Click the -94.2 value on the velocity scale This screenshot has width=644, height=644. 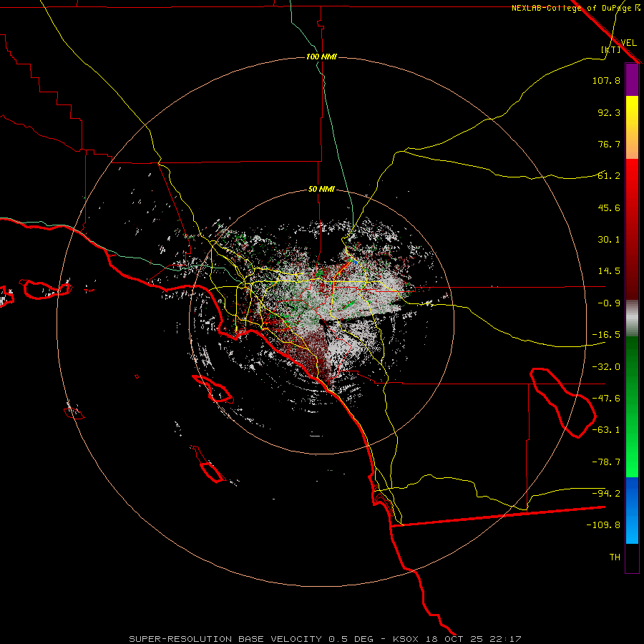click(606, 494)
